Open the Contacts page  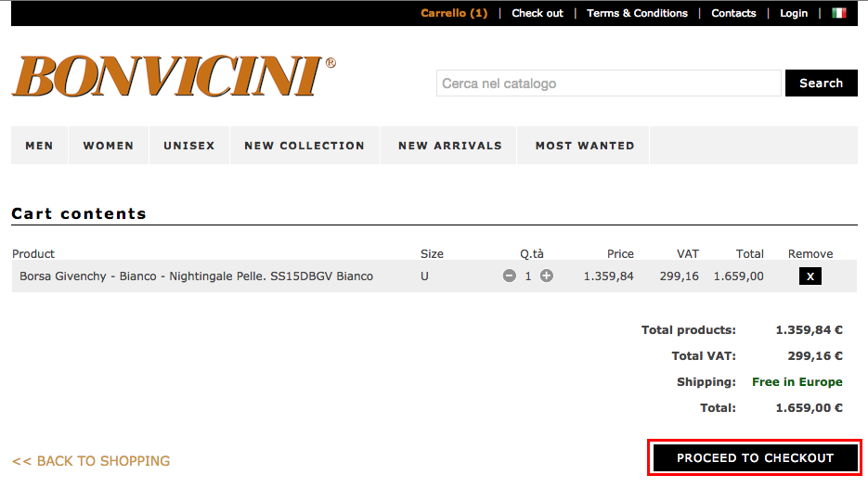coord(733,13)
